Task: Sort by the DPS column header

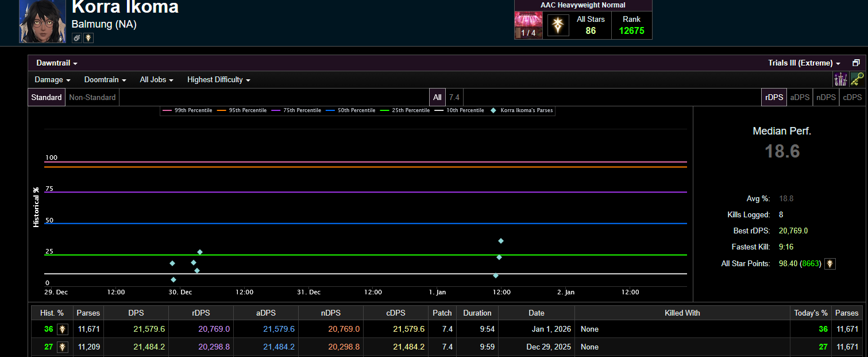Action: tap(136, 313)
